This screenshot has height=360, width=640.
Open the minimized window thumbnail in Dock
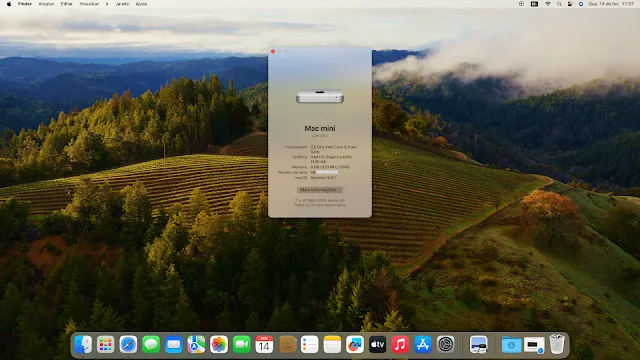point(534,345)
